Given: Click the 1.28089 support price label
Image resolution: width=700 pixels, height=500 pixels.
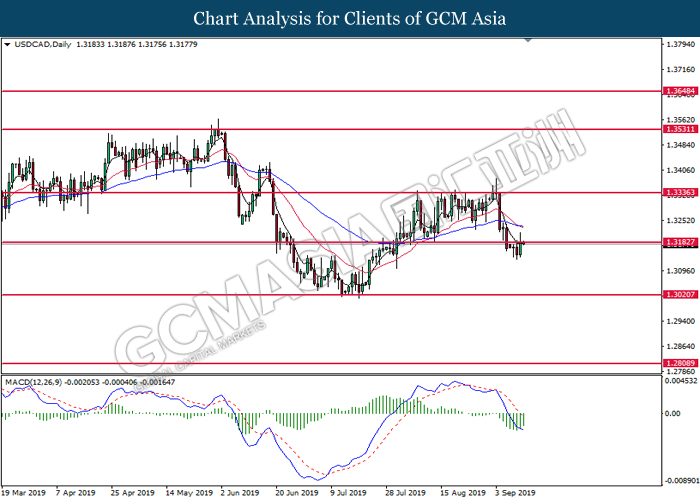Looking at the screenshot, I should tap(680, 363).
